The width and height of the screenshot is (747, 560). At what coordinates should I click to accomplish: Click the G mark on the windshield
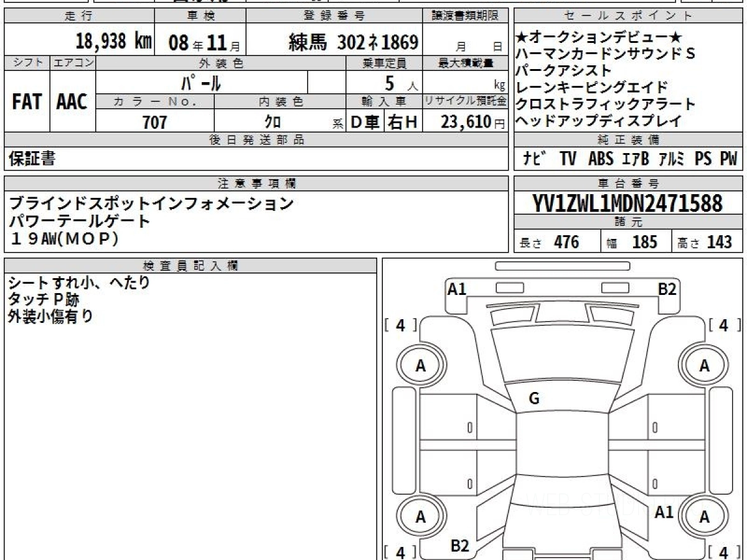pyautogui.click(x=534, y=399)
